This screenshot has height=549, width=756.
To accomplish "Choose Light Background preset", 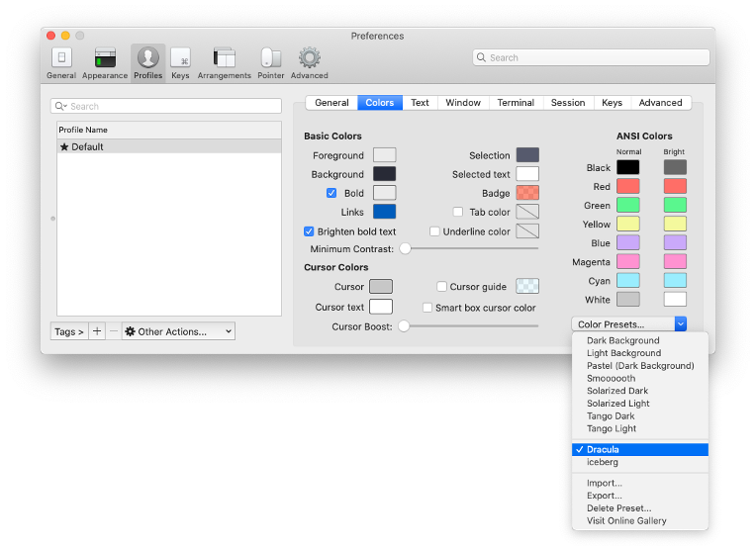I will [x=640, y=353].
